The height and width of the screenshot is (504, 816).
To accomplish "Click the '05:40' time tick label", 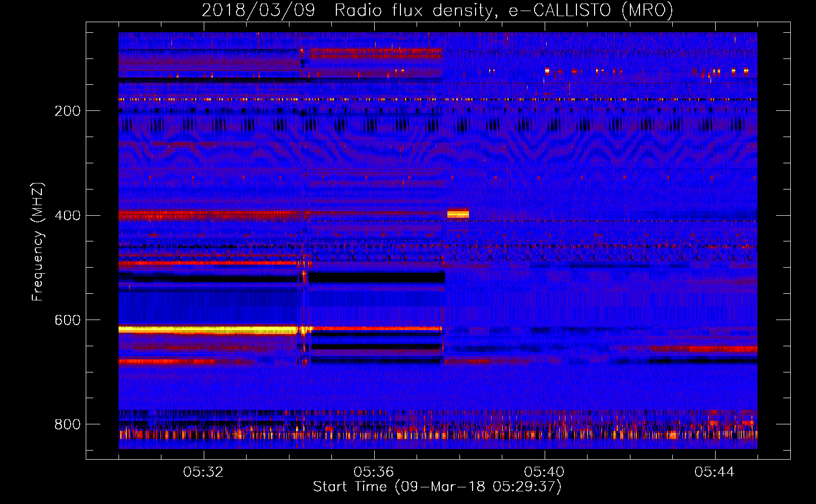I will [x=544, y=472].
